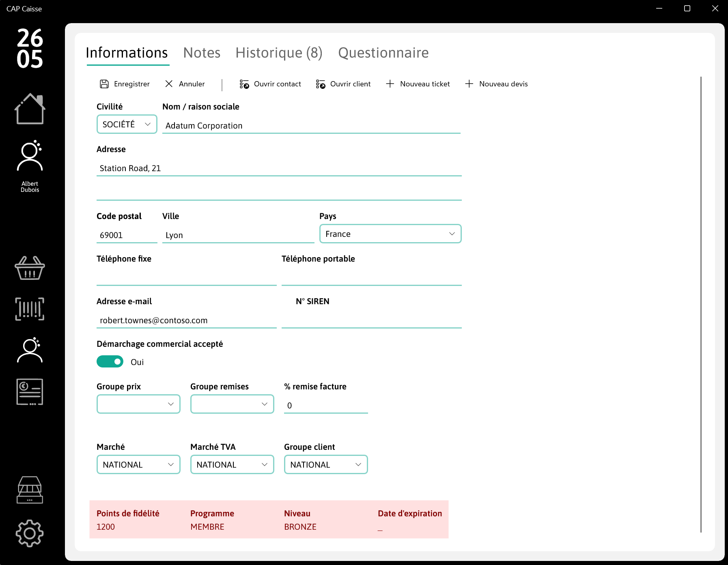
Task: Click the % remise facture field
Action: tap(326, 405)
